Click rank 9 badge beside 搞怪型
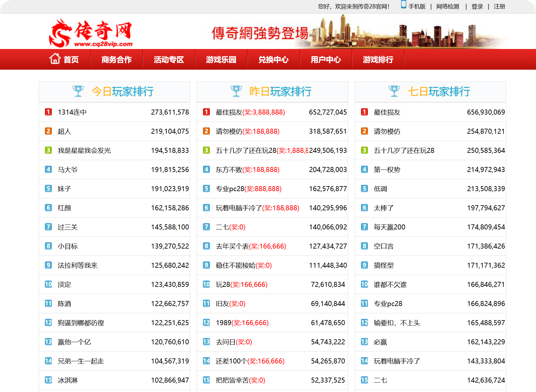536x392 pixels. [x=364, y=265]
